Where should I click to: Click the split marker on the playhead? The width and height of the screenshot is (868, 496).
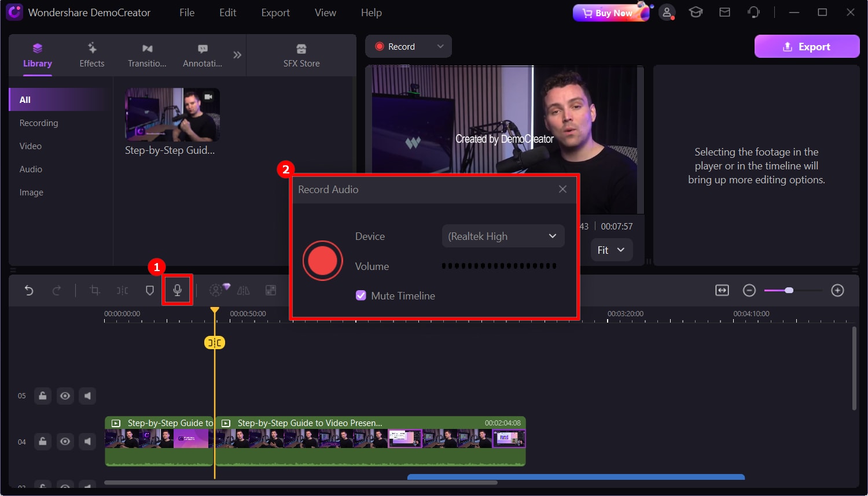click(x=215, y=343)
